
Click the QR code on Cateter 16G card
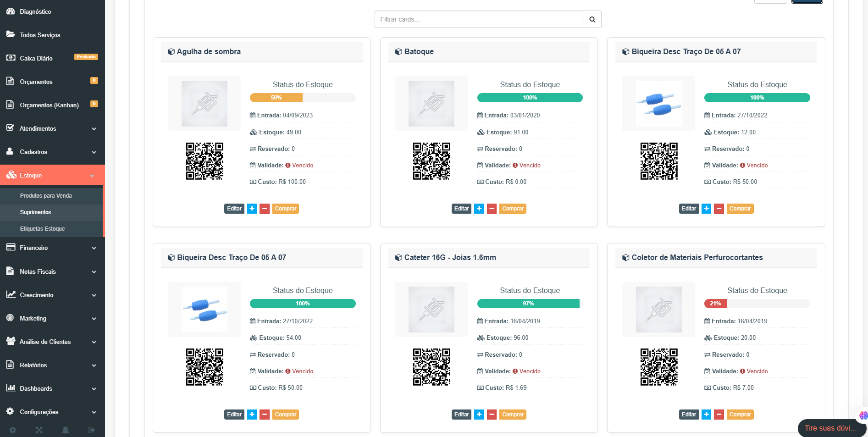431,367
